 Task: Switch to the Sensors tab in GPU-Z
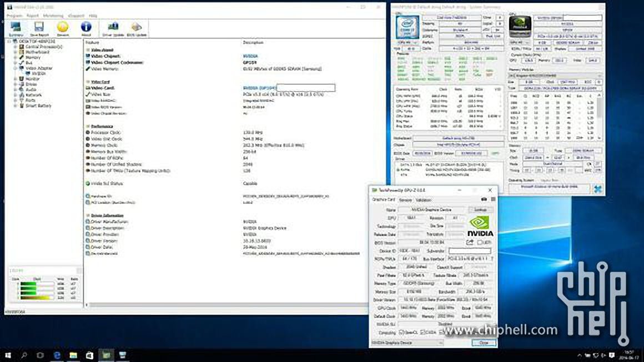tap(405, 200)
